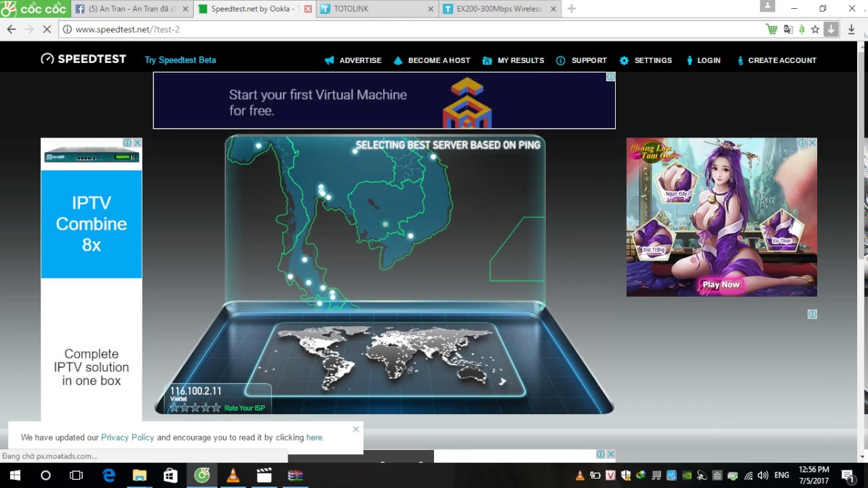Click the world map panel in Speedtest
This screenshot has height=488, width=868.
click(x=385, y=359)
